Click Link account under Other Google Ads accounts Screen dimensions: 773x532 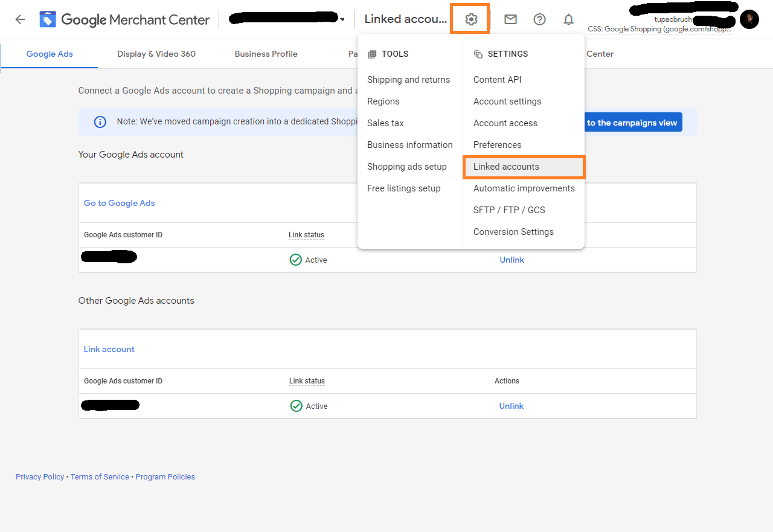(109, 349)
